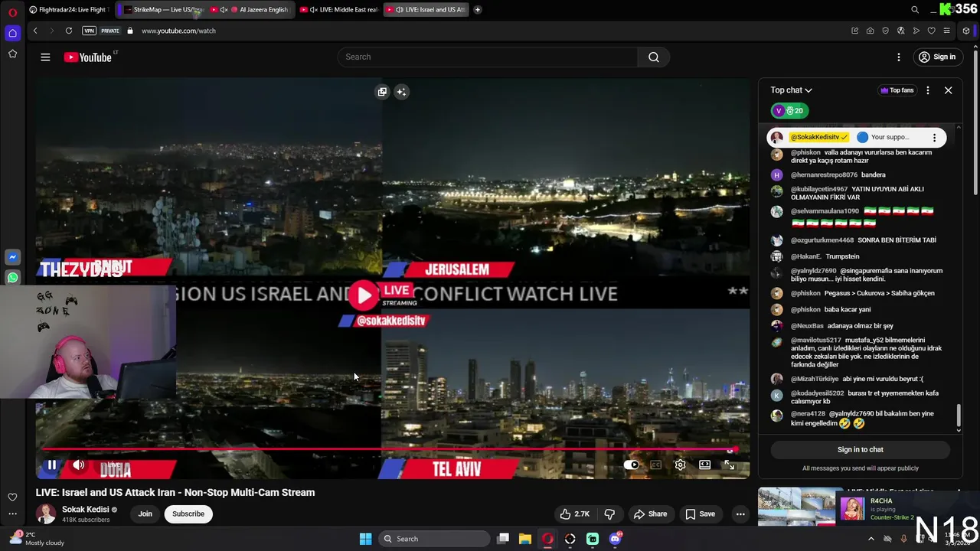Open a new browser tab
The image size is (980, 551).
[x=478, y=10]
